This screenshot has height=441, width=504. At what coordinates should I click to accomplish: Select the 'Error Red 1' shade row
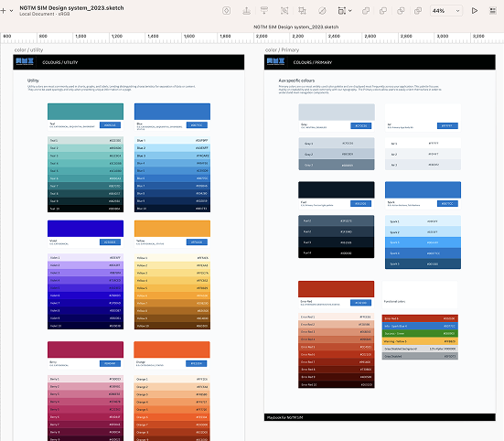click(x=337, y=317)
